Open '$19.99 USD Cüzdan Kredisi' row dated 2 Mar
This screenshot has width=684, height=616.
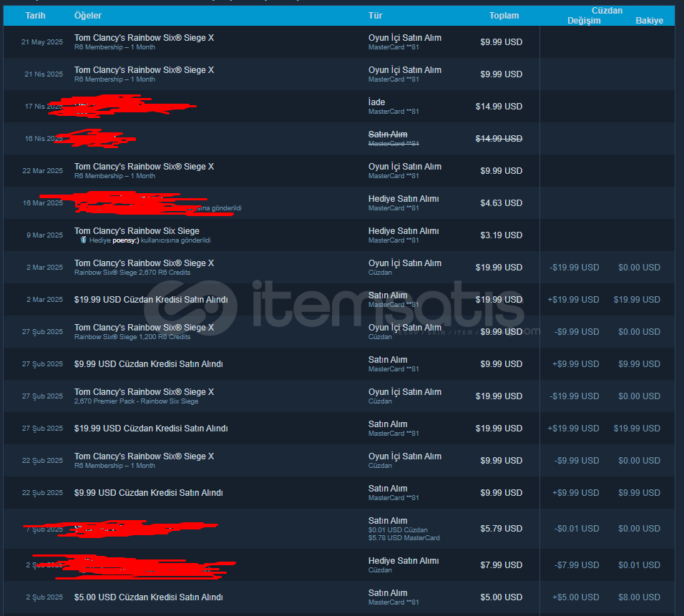coord(339,300)
